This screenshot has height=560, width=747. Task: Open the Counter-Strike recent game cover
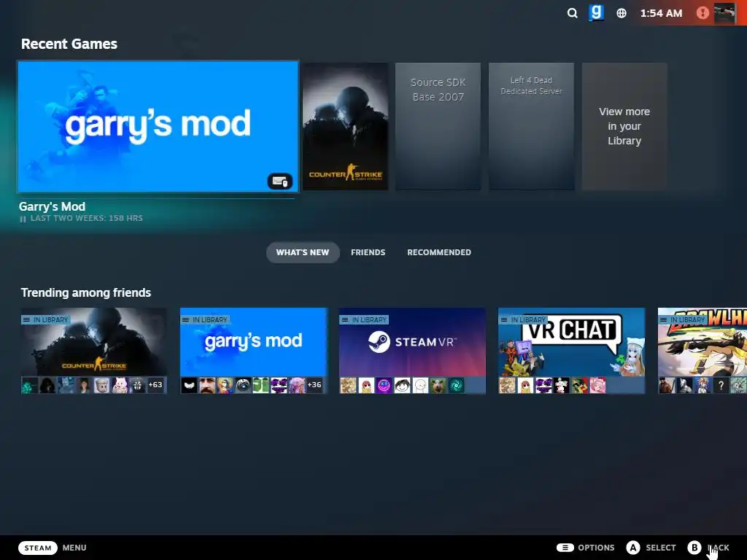345,127
